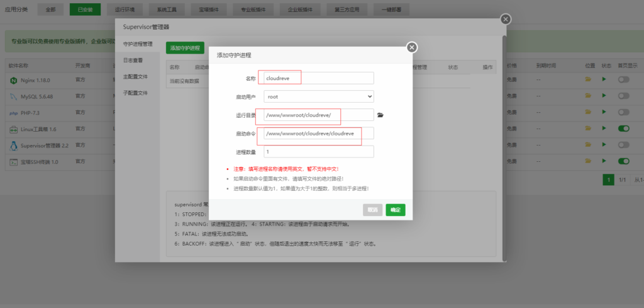Open 主配置文件 in Supervisor sidebar
The height and width of the screenshot is (308, 644).
[x=138, y=77]
